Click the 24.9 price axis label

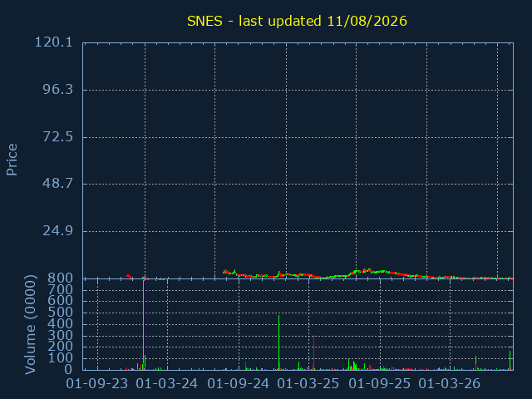pyautogui.click(x=57, y=231)
